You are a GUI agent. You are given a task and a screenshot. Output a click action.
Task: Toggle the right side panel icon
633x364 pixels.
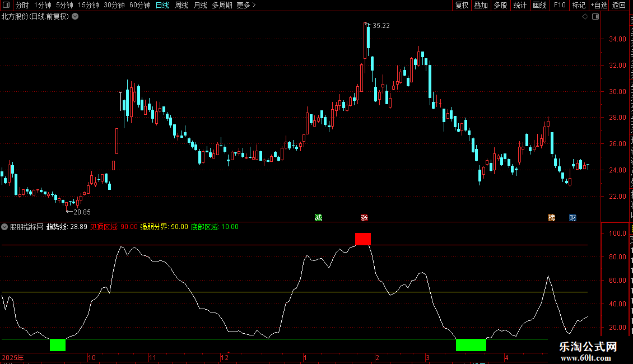595,17
